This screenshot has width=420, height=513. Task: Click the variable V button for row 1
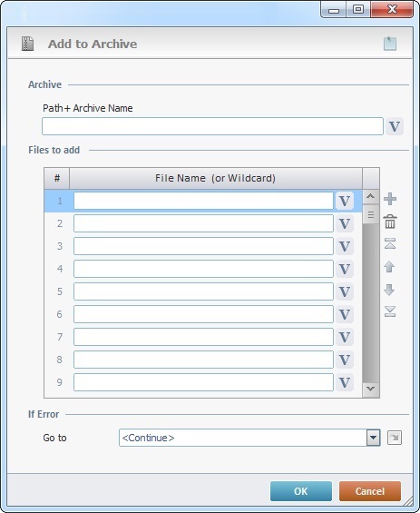[x=345, y=201]
